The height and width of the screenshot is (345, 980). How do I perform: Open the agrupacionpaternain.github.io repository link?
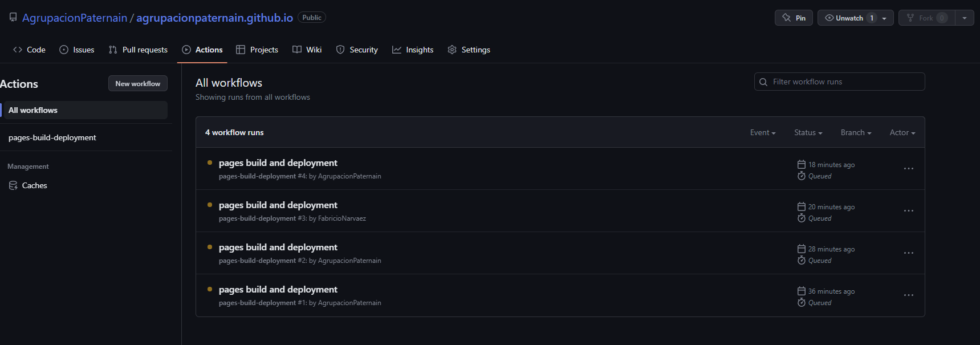[215, 18]
